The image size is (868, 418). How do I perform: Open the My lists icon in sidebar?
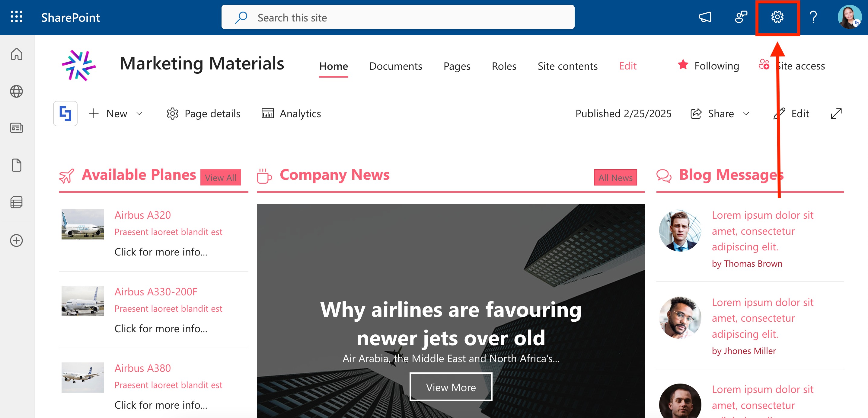tap(16, 203)
